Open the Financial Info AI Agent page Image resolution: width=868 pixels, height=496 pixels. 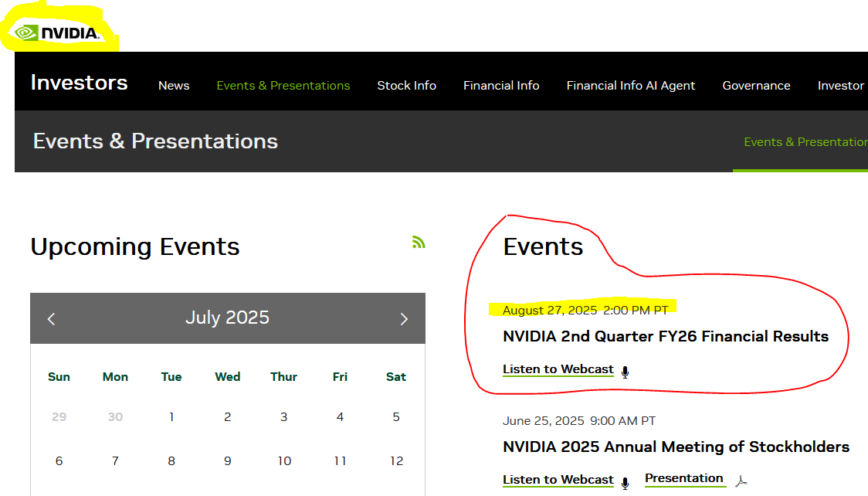pyautogui.click(x=631, y=85)
